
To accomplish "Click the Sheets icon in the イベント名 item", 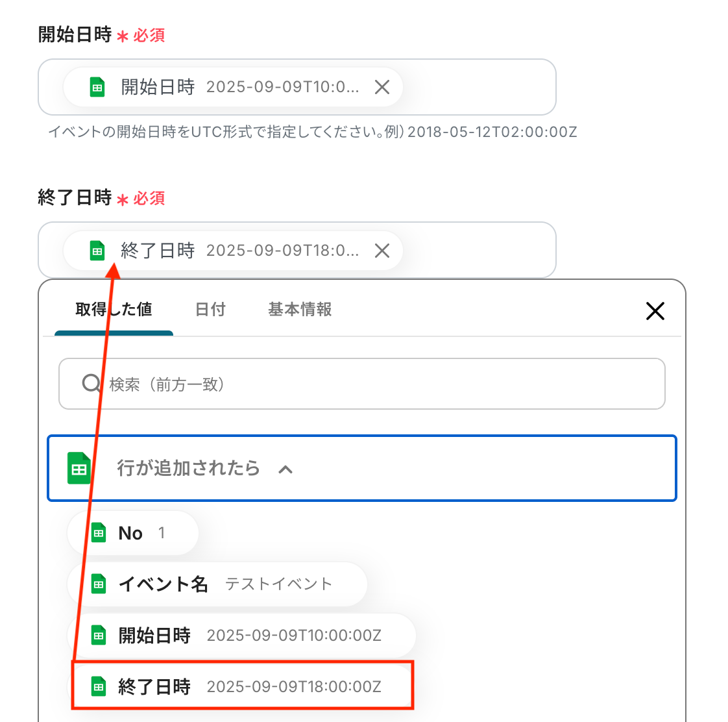I will (x=99, y=584).
